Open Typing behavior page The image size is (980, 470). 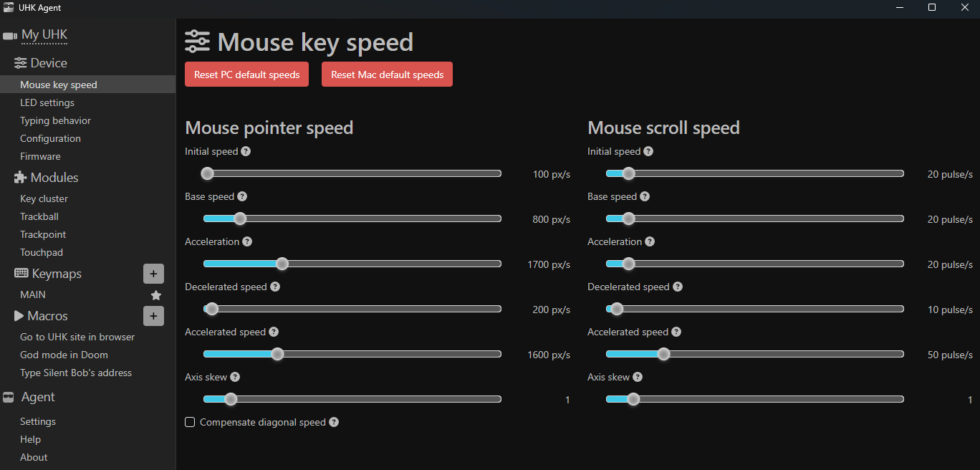tap(55, 120)
